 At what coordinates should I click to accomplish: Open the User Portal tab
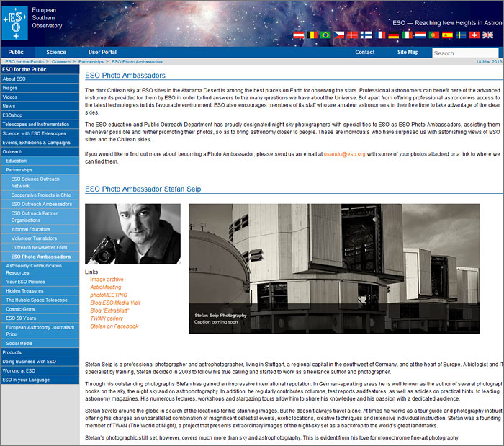coord(102,52)
